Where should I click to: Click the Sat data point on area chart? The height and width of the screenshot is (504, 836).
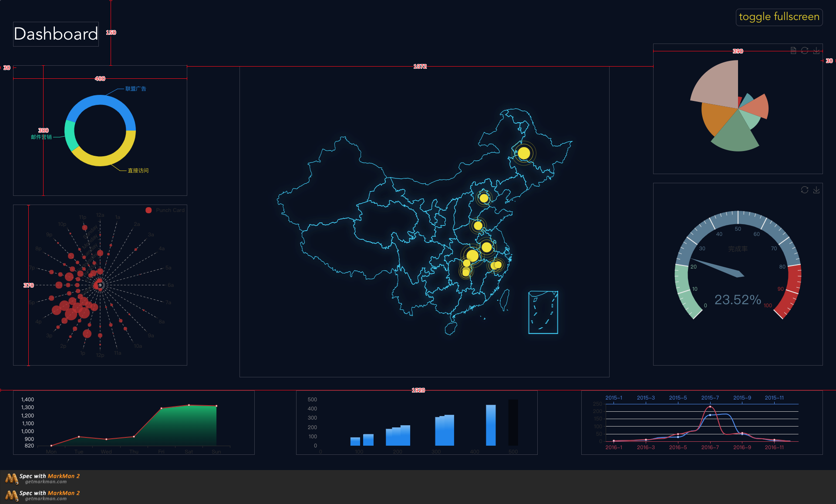(189, 405)
